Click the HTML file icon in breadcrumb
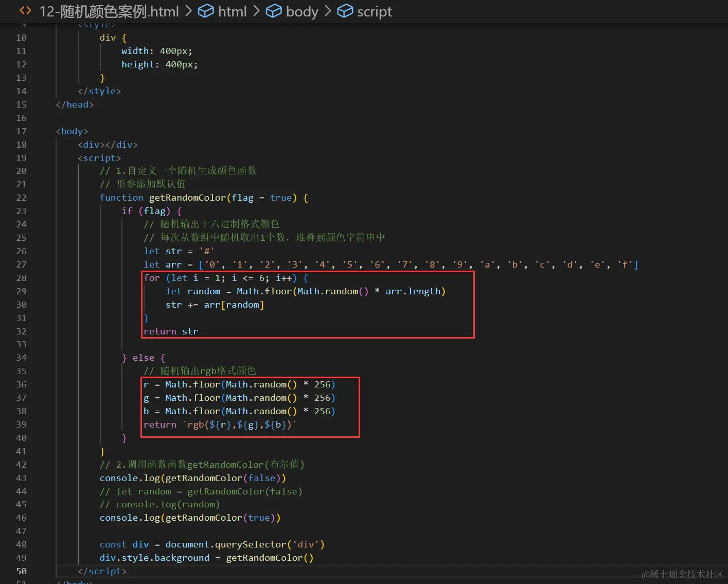Viewport: 728px width, 584px height. [25, 10]
